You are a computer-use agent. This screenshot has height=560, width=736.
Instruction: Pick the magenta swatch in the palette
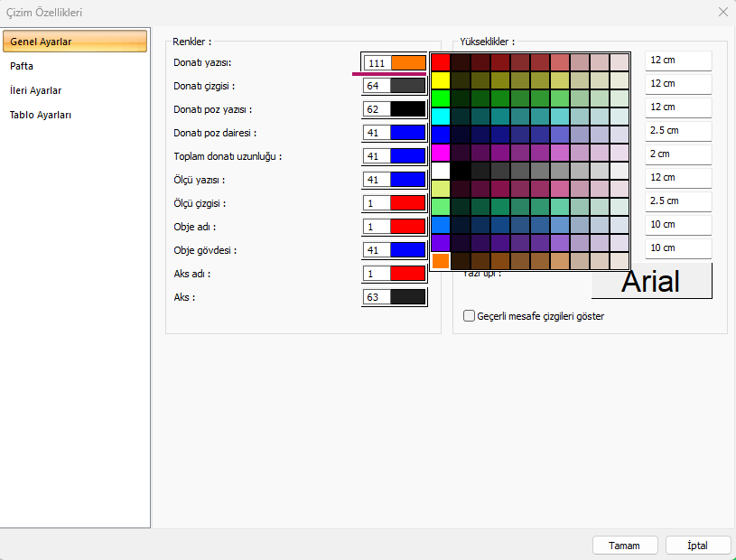(441, 153)
